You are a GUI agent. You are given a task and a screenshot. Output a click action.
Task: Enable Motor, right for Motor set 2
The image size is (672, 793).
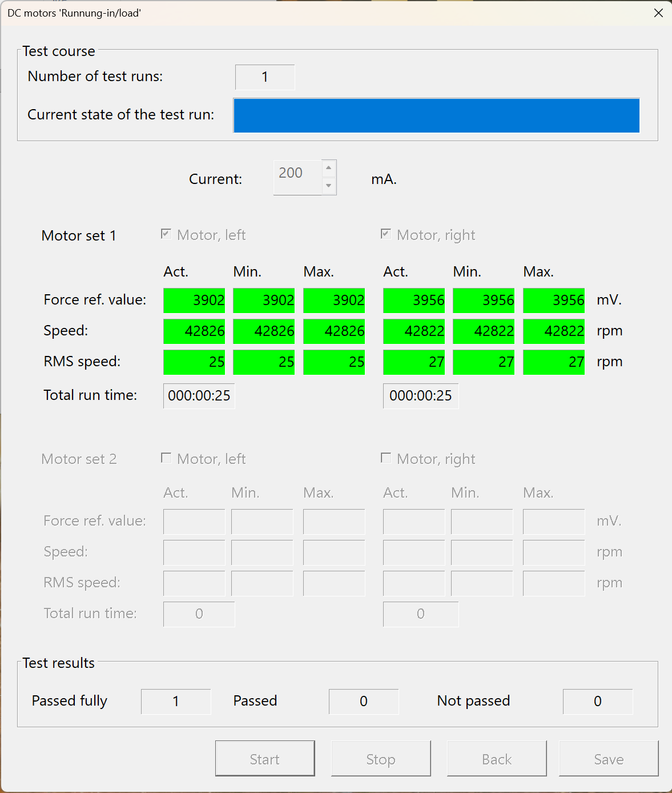[385, 457]
